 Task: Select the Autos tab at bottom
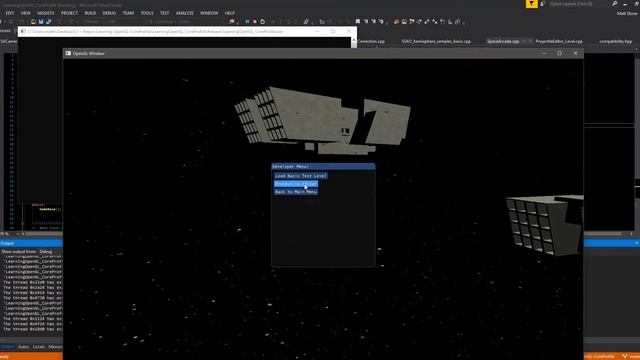(x=23, y=347)
